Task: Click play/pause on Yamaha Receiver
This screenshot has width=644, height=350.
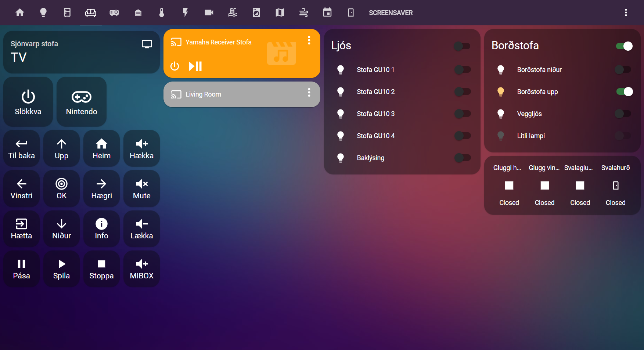Action: click(195, 66)
